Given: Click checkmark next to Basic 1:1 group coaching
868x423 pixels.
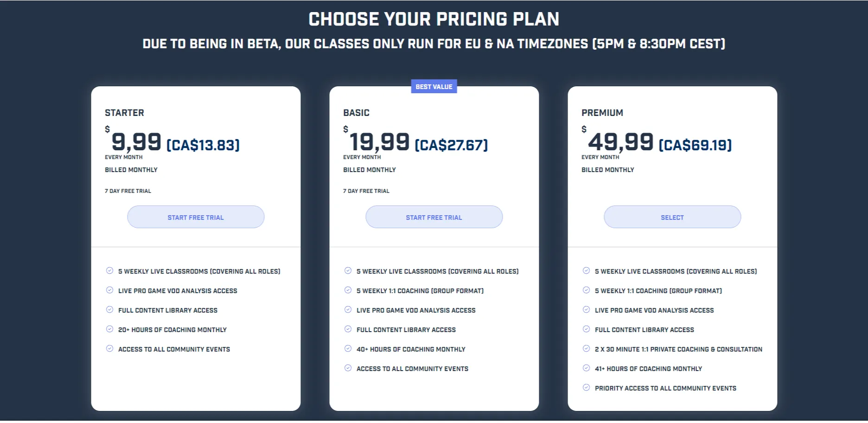Looking at the screenshot, I should [348, 290].
